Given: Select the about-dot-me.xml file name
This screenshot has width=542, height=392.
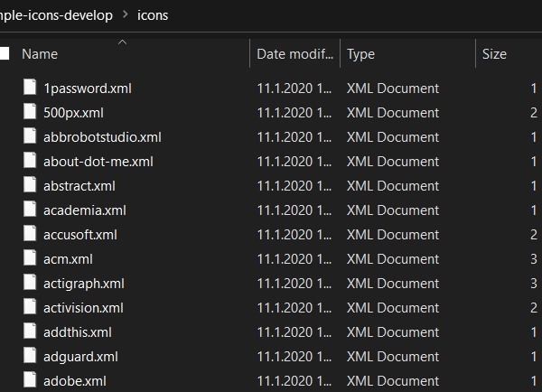Looking at the screenshot, I should click(x=98, y=162).
